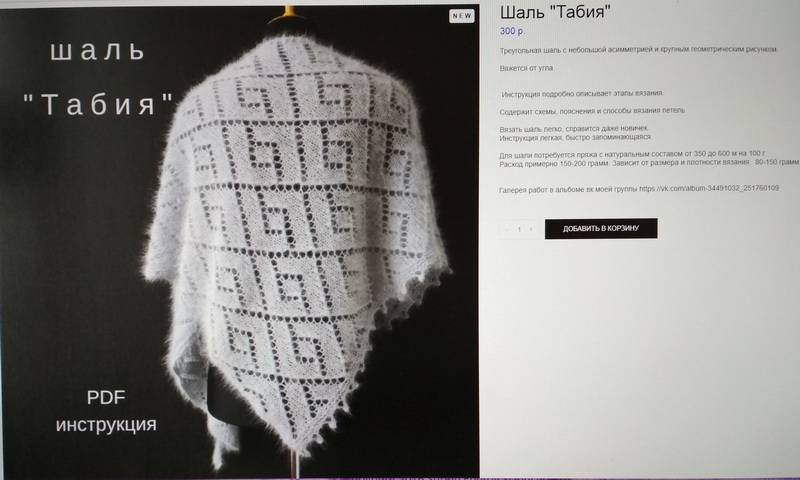Click the Для шали потребуется пряжа line
The height and width of the screenshot is (480, 800).
633,154
